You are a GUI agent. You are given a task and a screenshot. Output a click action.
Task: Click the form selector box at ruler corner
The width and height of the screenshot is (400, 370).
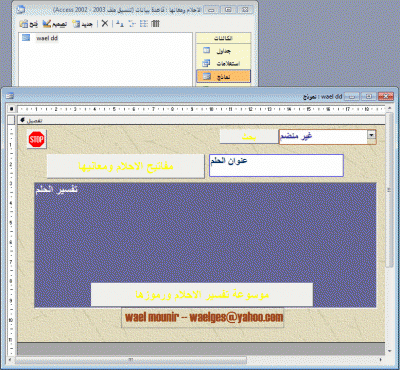[x=11, y=109]
